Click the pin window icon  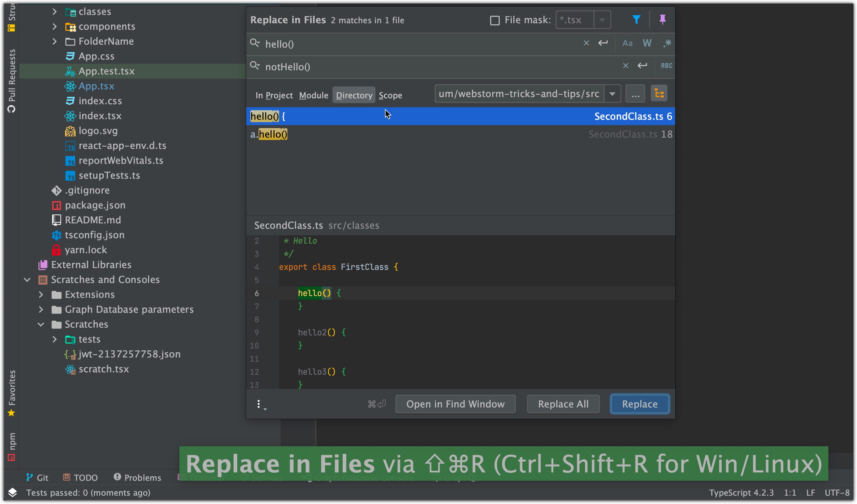click(x=662, y=20)
